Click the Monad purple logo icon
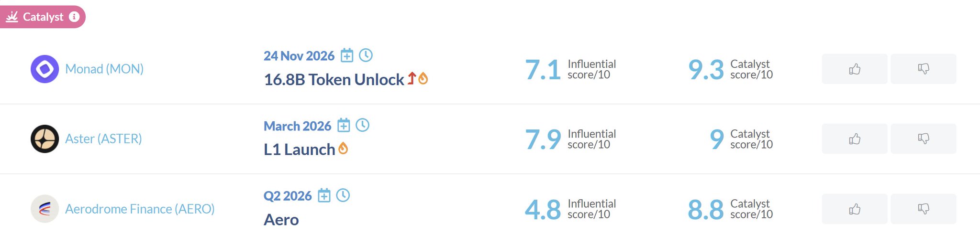 tap(45, 69)
